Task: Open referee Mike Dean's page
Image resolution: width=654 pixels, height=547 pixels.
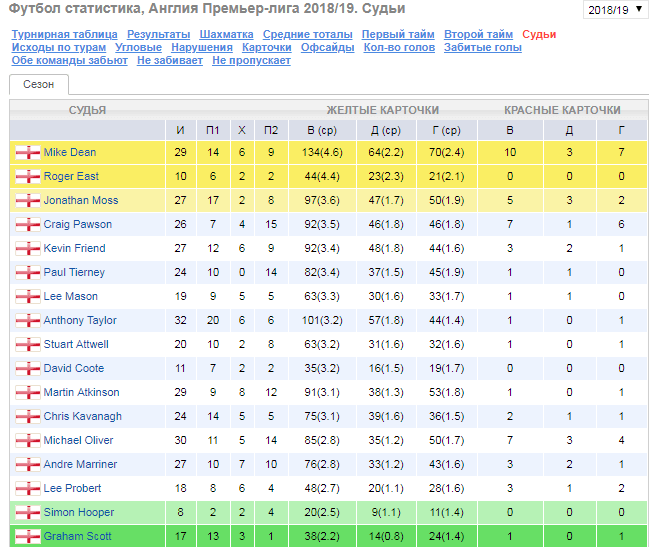Action: tap(70, 152)
